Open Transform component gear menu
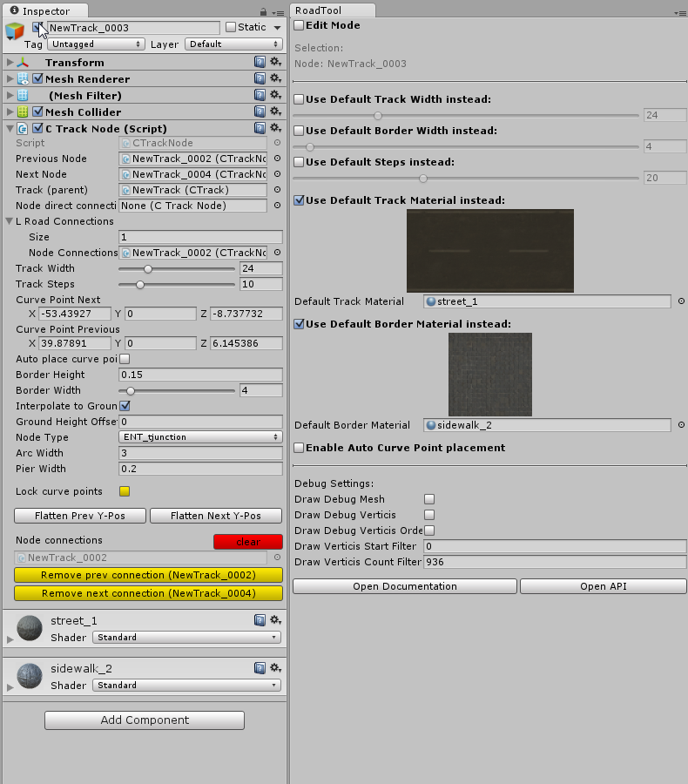The height and width of the screenshot is (784, 688). click(x=275, y=62)
